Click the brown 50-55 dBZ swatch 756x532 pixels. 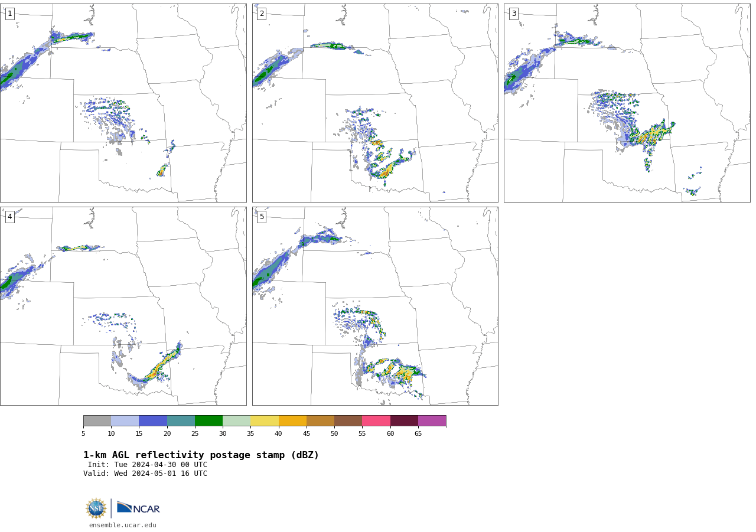coord(348,420)
